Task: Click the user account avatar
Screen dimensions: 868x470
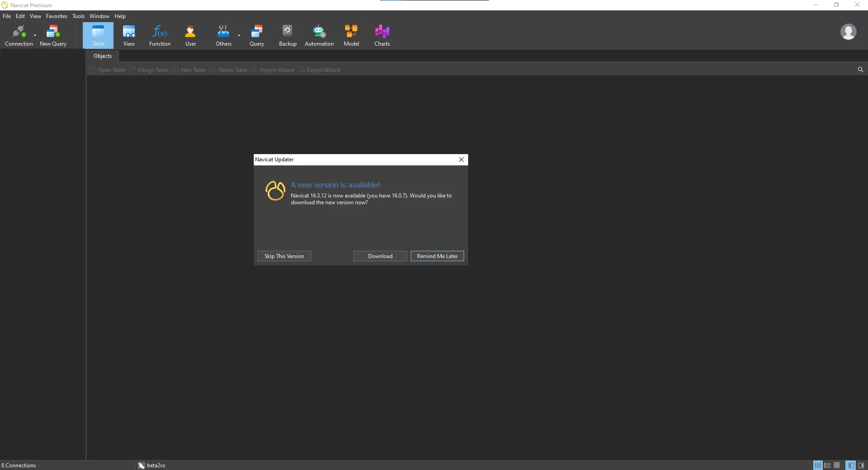Action: 848,32
